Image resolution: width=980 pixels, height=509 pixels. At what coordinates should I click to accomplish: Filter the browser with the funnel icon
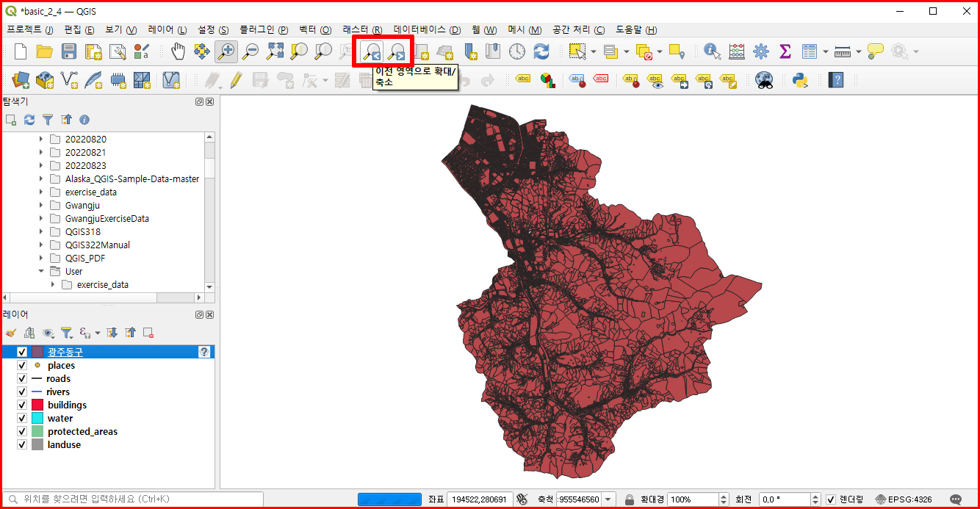coord(48,120)
